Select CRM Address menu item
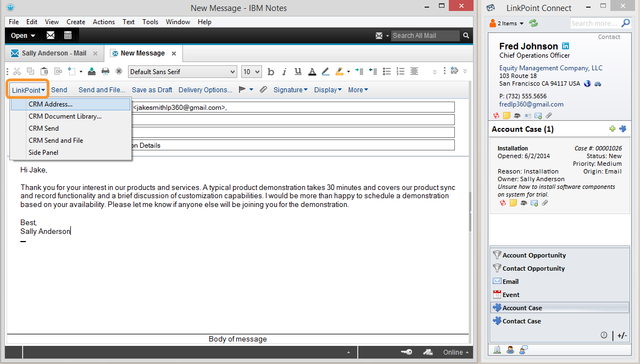This screenshot has height=364, width=640. (70, 104)
